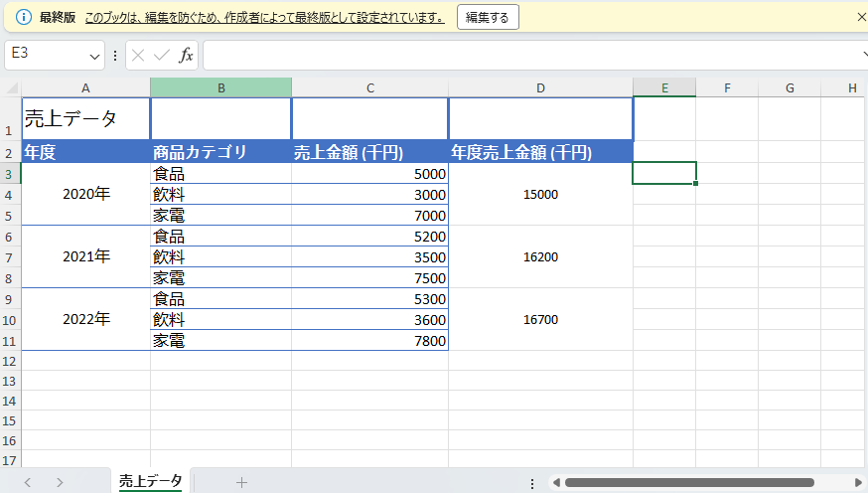The height and width of the screenshot is (493, 868).
Task: Click the cell with value 5300
Action: [x=369, y=298]
